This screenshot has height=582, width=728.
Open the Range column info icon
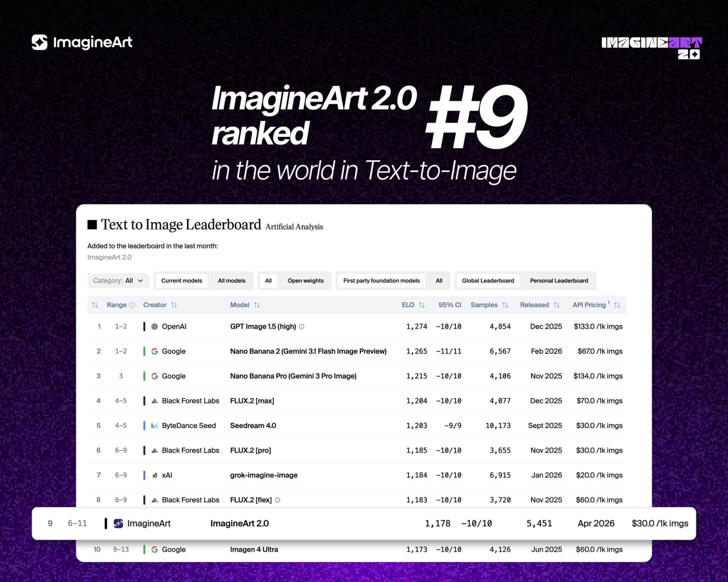(132, 305)
